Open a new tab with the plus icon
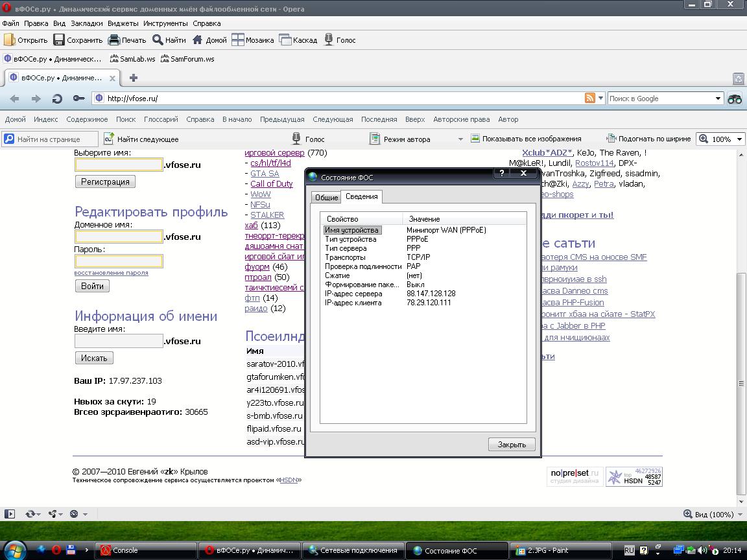Image resolution: width=747 pixels, height=560 pixels. pos(134,78)
